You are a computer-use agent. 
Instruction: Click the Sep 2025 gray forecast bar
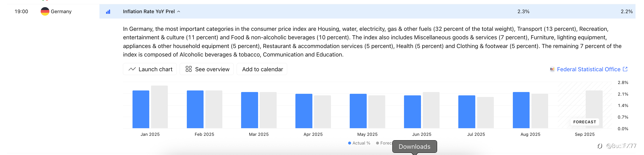(594, 105)
